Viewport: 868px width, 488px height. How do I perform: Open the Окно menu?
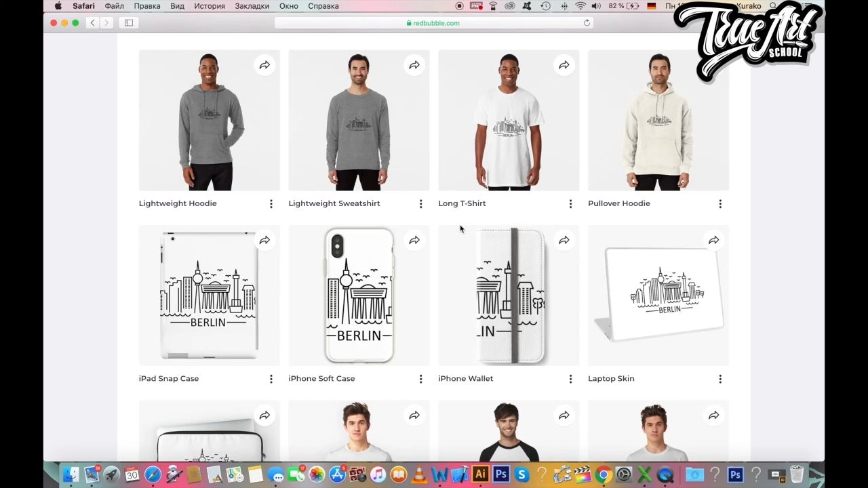(x=289, y=6)
